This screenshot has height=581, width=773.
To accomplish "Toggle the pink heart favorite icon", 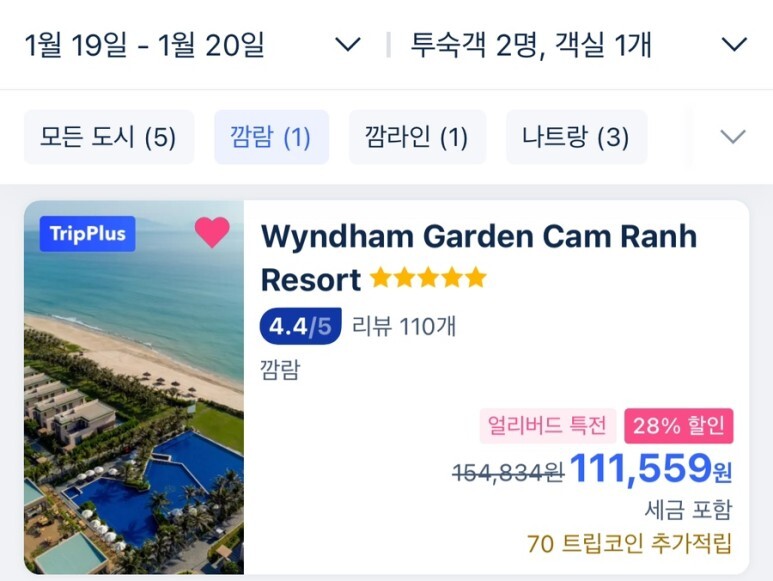I will tap(212, 232).
